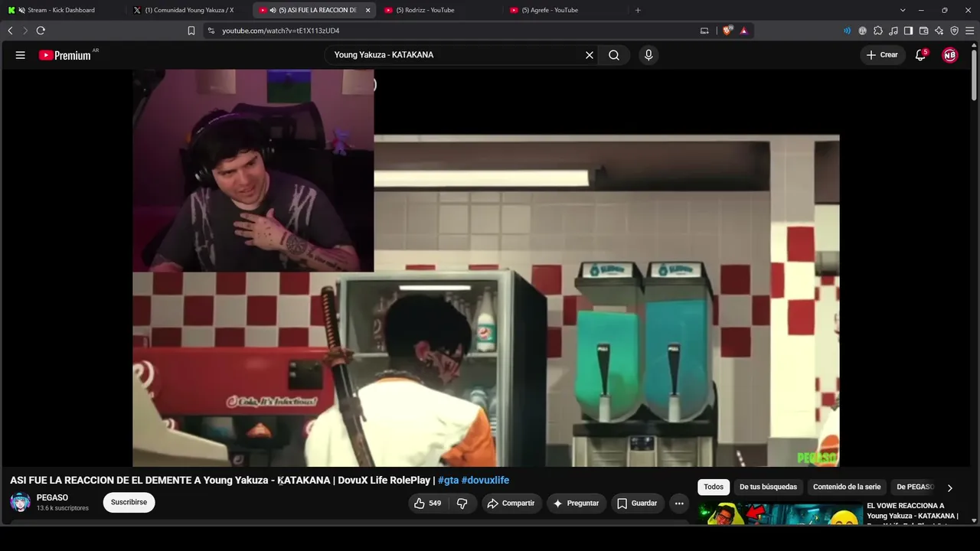Open the NB account avatar menu
Screen dimensions: 980x551
(949, 55)
